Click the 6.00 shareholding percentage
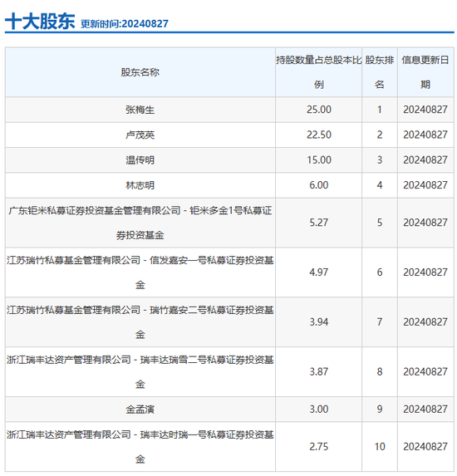The image size is (457, 476). point(318,185)
